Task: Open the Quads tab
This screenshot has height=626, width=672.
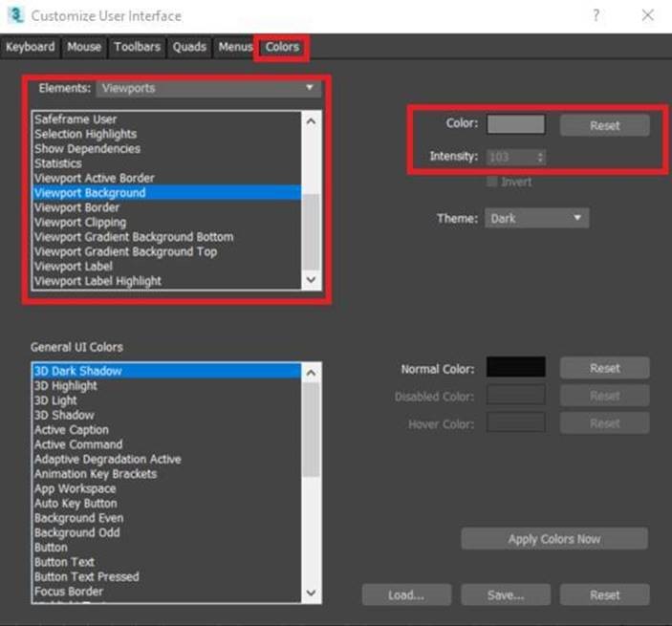Action: tap(189, 47)
